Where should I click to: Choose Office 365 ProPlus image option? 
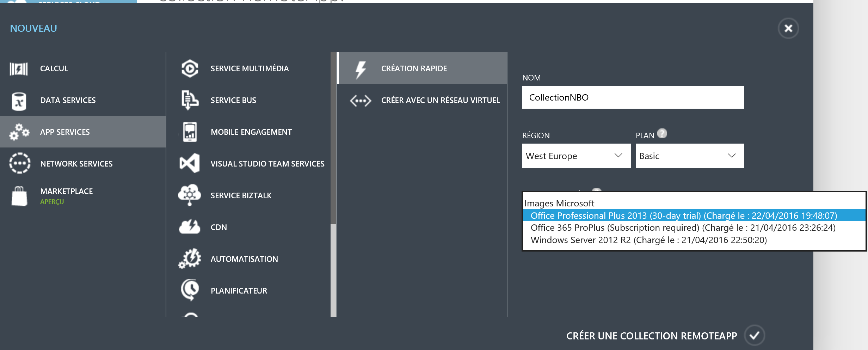683,228
